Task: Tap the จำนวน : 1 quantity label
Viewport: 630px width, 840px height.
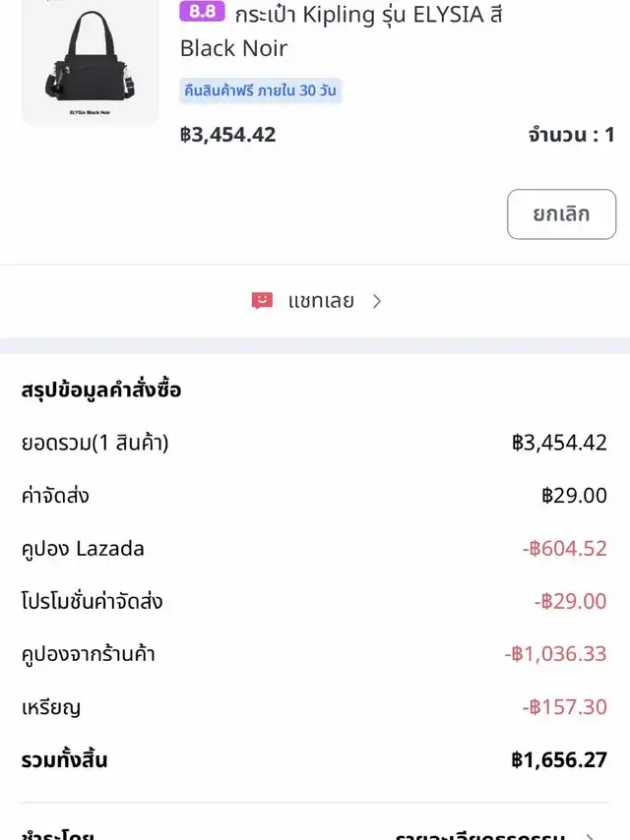Action: pyautogui.click(x=571, y=135)
